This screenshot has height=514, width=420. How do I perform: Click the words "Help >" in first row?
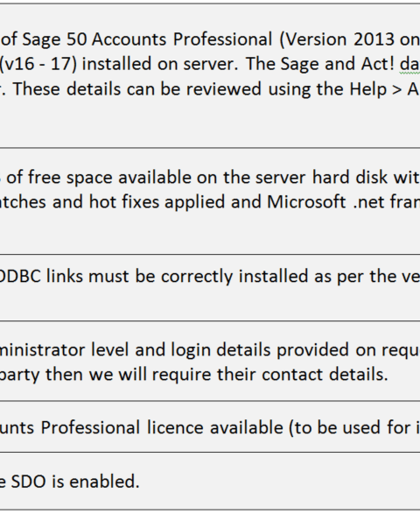coord(375,88)
